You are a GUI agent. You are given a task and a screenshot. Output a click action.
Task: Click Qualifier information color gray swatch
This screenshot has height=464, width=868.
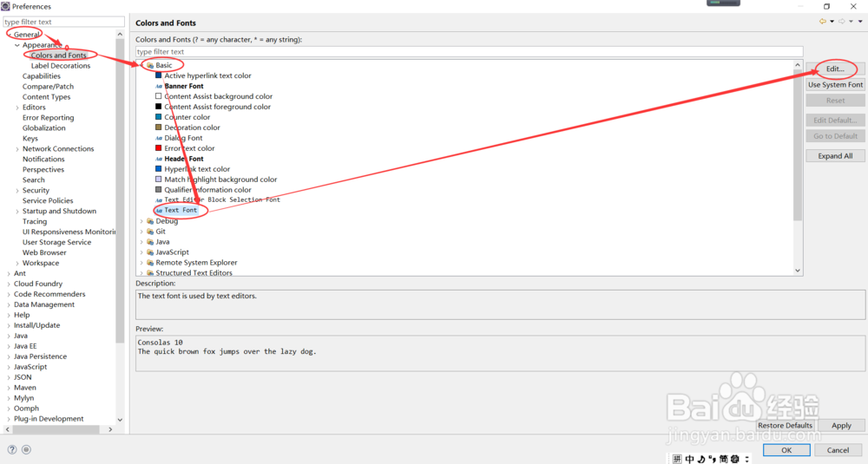(x=158, y=189)
